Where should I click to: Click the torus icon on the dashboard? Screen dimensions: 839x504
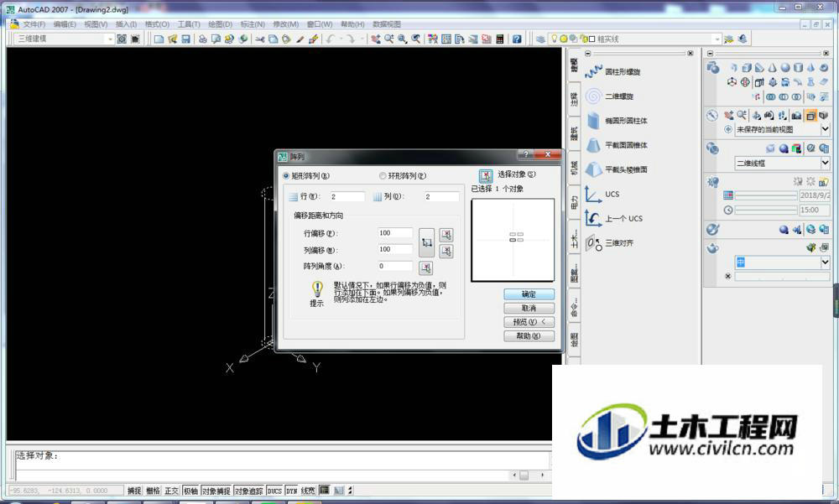[x=824, y=68]
